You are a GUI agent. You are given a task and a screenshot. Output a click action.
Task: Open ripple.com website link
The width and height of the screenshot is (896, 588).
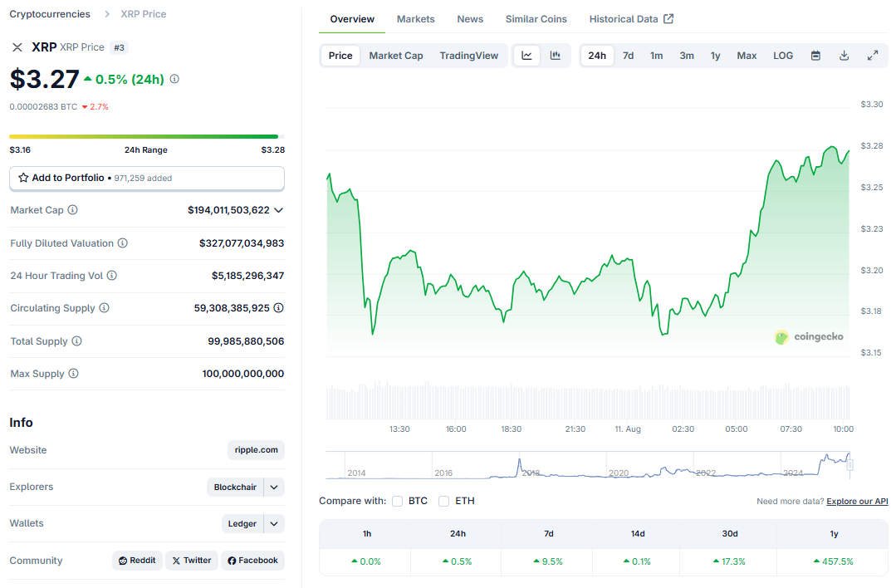point(256,450)
